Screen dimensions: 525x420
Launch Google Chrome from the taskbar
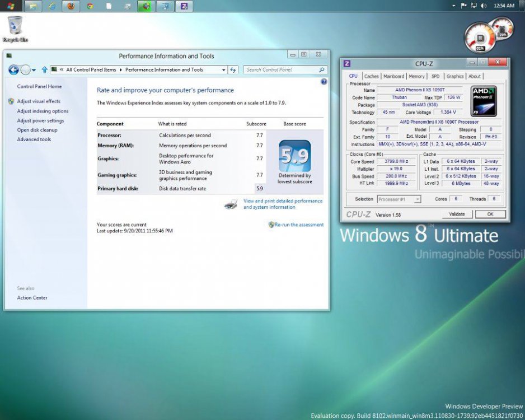90,6
